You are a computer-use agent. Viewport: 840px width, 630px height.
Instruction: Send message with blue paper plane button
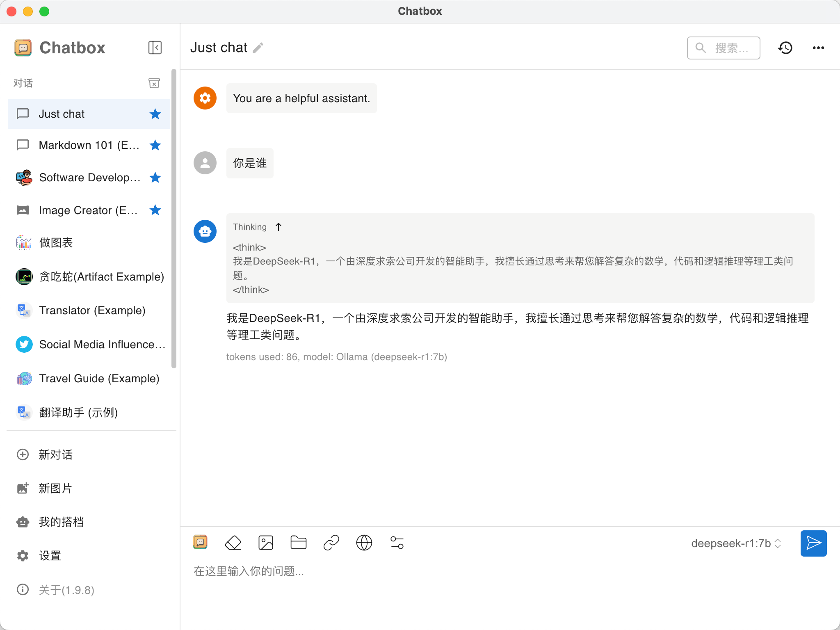pyautogui.click(x=814, y=543)
